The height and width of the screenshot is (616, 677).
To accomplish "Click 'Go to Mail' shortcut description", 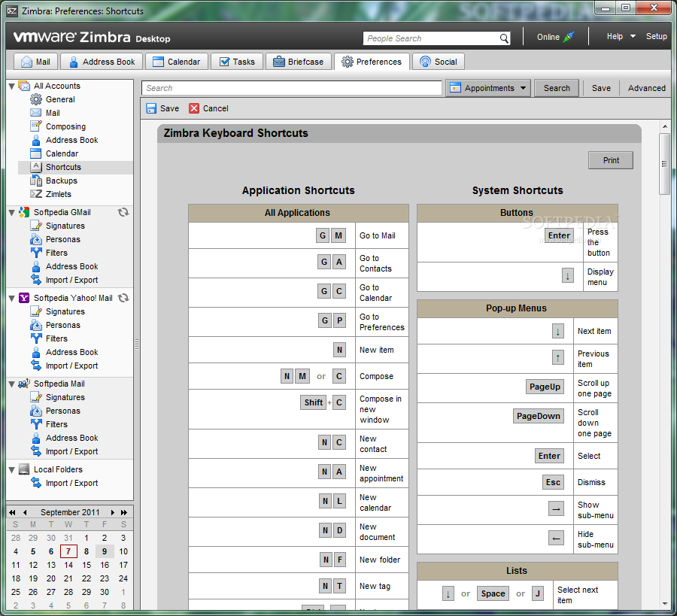I will [378, 235].
